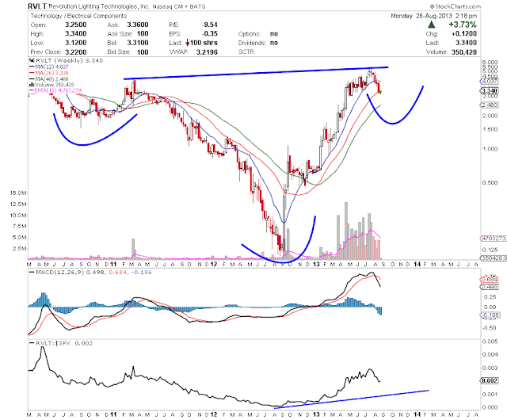Click the VWAP value 3.2196
507x420 pixels.
tap(207, 52)
